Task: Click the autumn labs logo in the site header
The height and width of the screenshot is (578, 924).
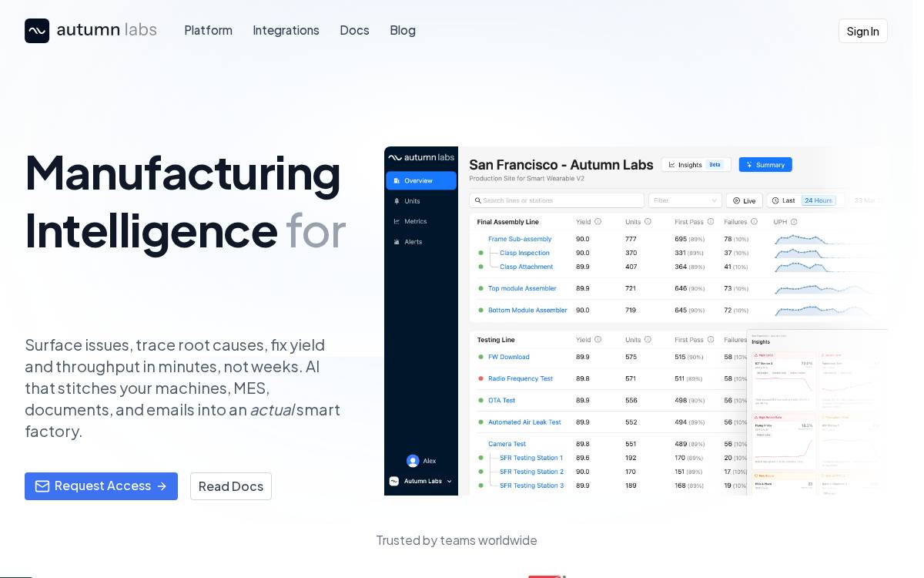Action: pyautogui.click(x=91, y=31)
